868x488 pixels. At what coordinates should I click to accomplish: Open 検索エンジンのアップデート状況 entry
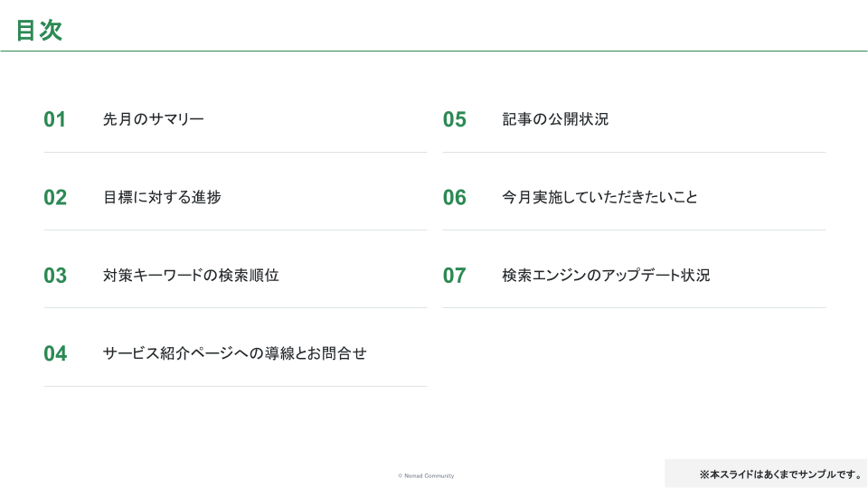tap(606, 275)
